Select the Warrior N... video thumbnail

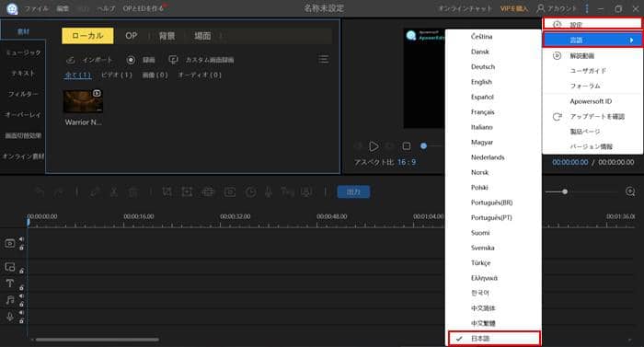83,101
